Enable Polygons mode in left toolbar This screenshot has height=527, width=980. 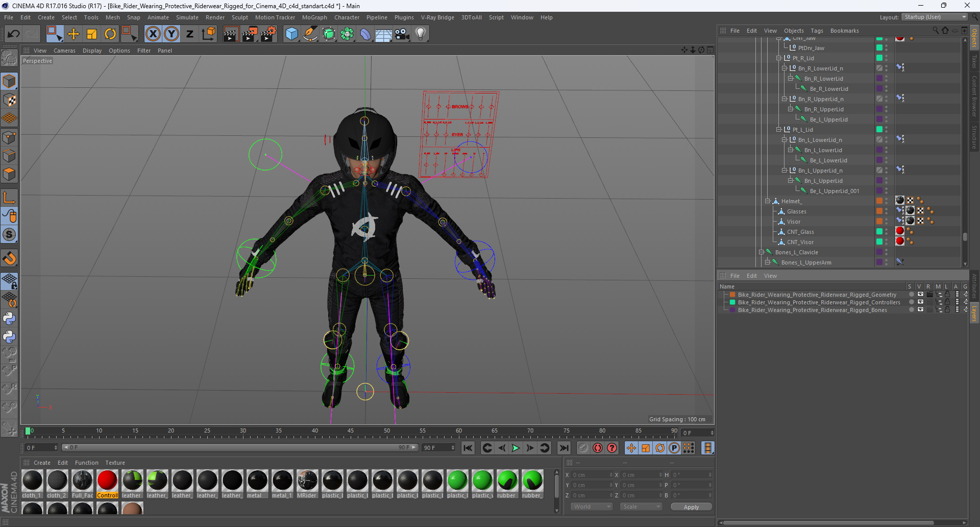9,175
